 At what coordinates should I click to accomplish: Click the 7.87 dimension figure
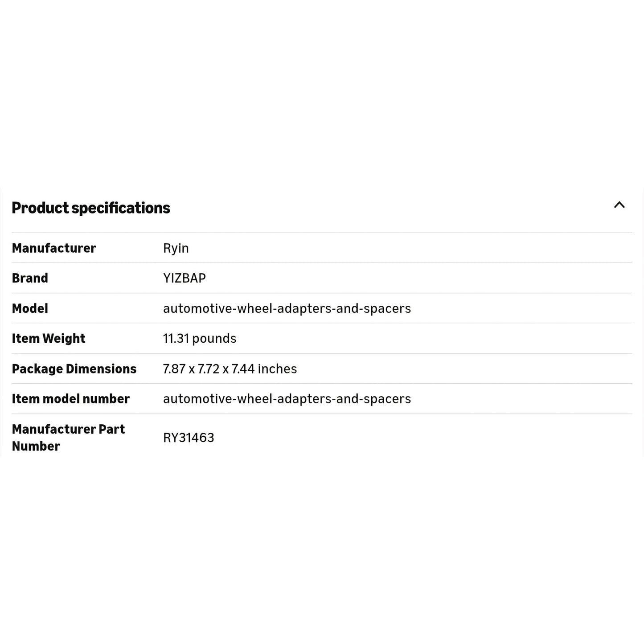(x=174, y=369)
